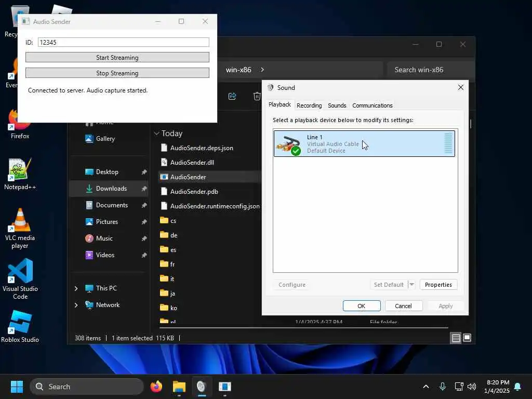Click OK in the Sound dialog

[362, 306]
